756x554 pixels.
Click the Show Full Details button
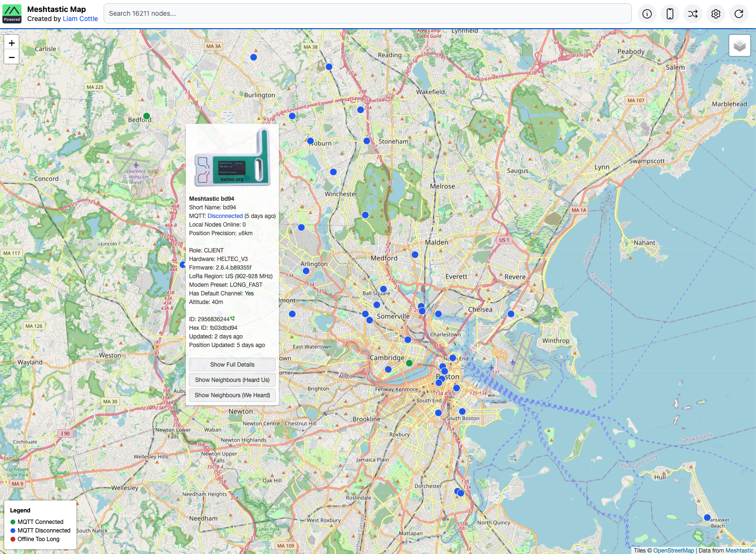232,365
